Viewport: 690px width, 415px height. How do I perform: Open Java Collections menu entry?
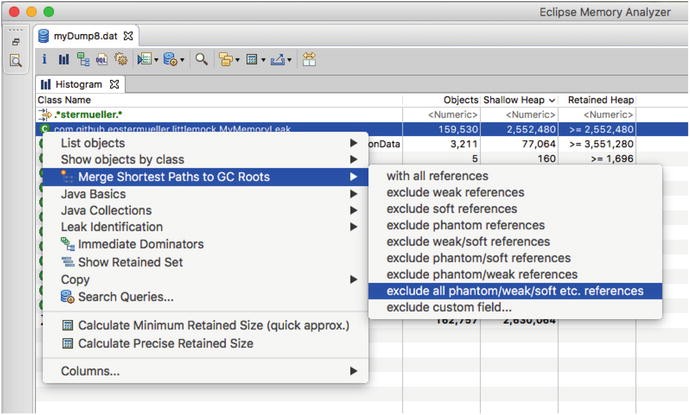tap(205, 210)
